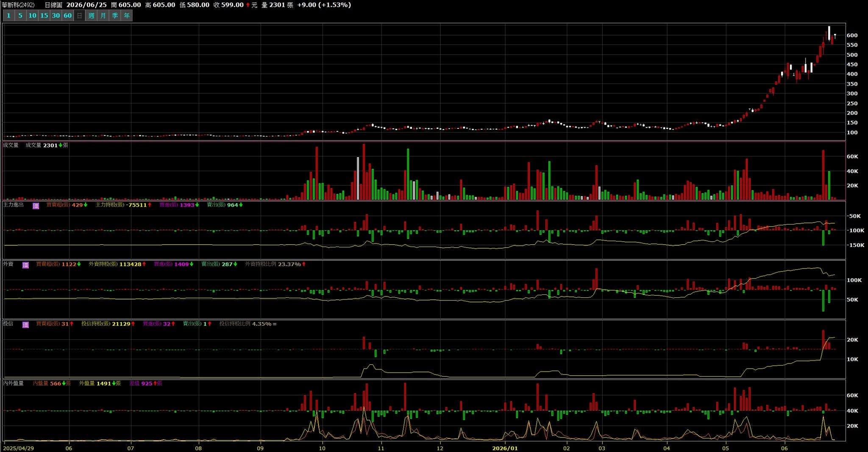Image resolution: width=868 pixels, height=452 pixels.
Task: Click the low price 低 580.00
Action: tap(195, 5)
